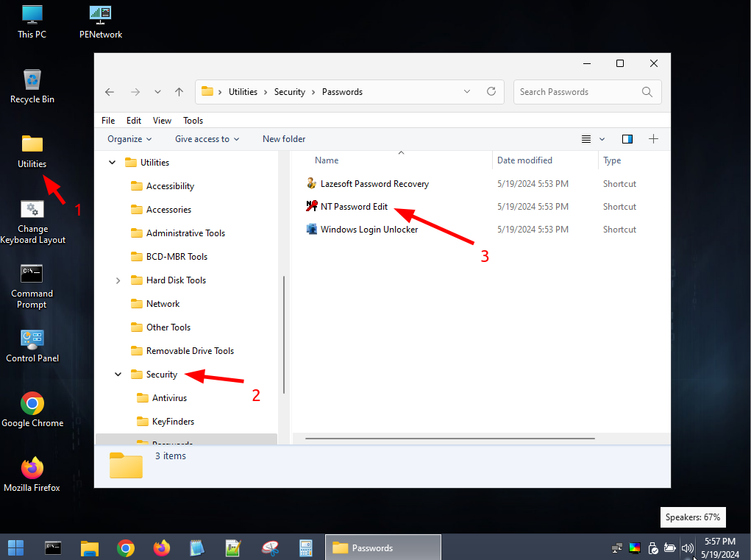Expand address bar history dropdown
The height and width of the screenshot is (560, 751).
pos(467,91)
